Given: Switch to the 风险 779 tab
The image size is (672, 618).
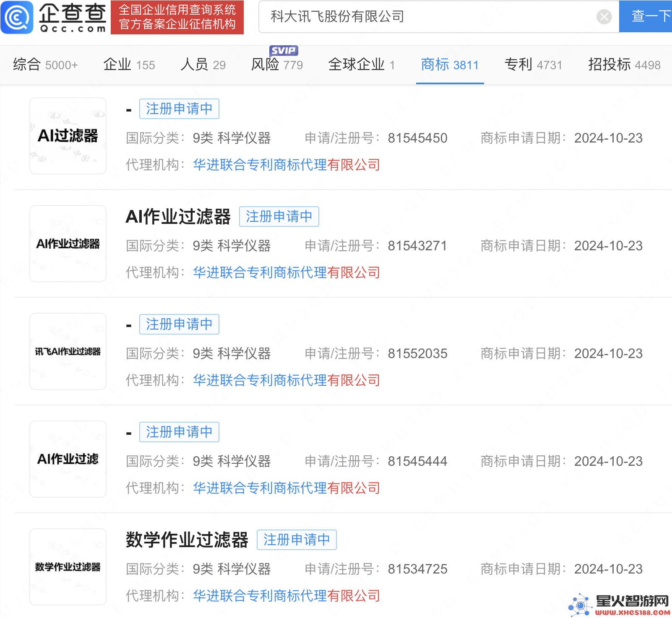Looking at the screenshot, I should coord(277,65).
